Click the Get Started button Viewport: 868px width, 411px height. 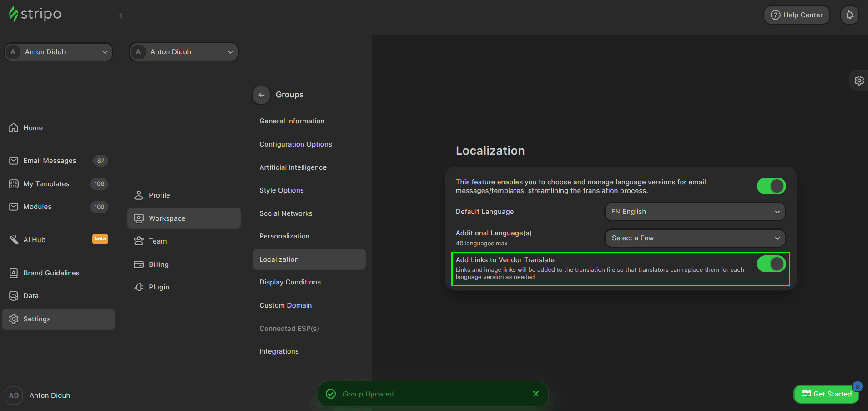pyautogui.click(x=826, y=394)
